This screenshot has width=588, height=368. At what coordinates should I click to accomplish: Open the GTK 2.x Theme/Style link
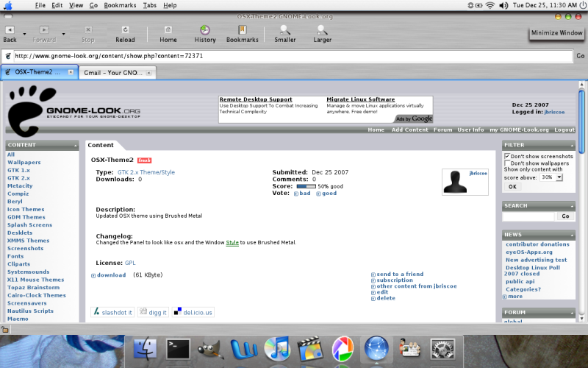(x=146, y=172)
